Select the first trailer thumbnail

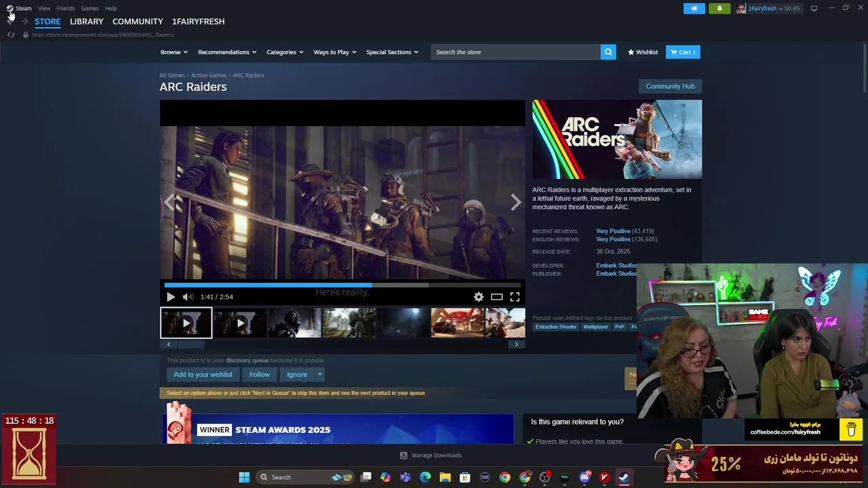click(x=186, y=323)
